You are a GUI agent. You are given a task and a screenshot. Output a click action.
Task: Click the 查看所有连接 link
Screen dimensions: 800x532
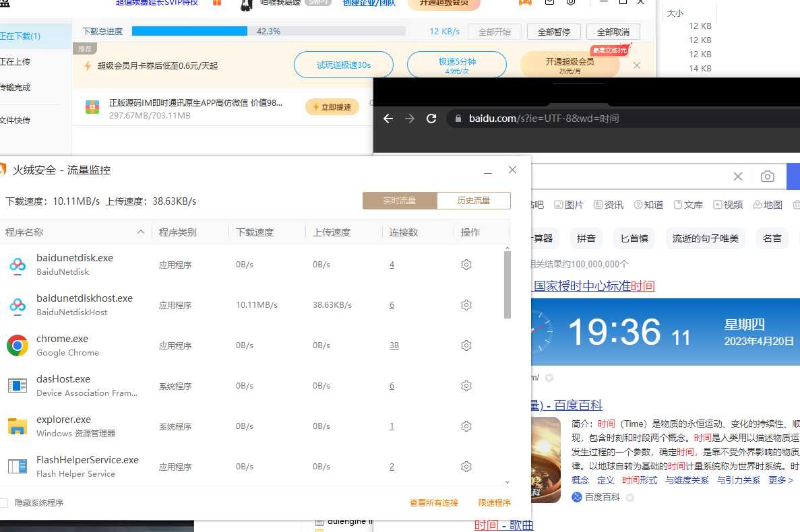tap(433, 502)
